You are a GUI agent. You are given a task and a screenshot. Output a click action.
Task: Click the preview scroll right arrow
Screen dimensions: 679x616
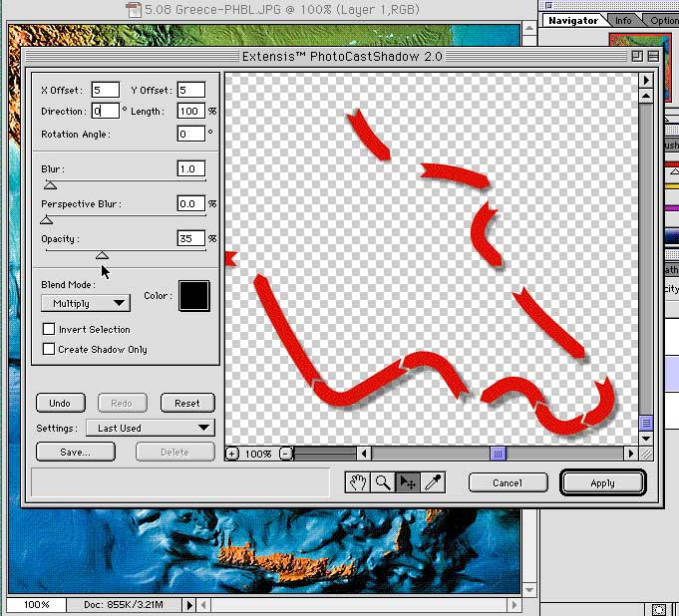tap(630, 454)
